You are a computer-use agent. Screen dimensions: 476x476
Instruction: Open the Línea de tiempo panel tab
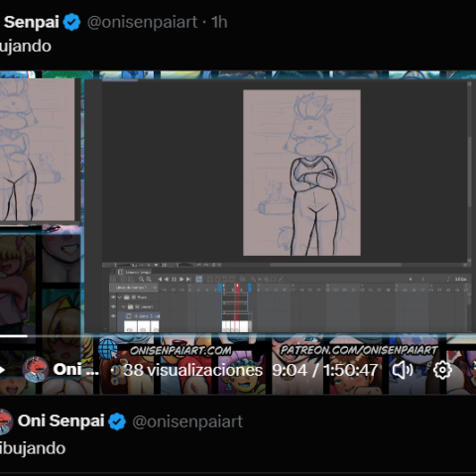point(135,272)
